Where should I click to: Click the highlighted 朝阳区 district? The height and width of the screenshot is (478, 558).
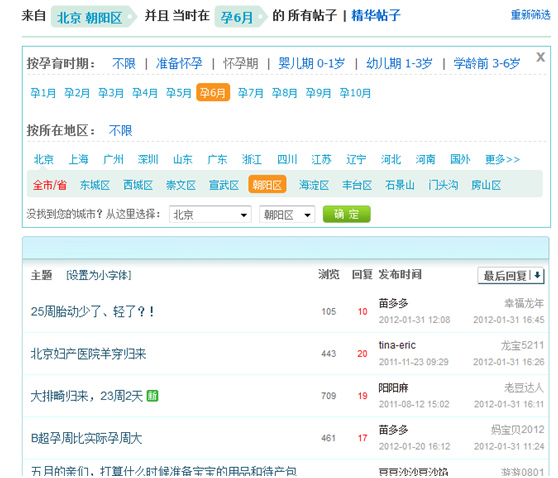pyautogui.click(x=267, y=184)
